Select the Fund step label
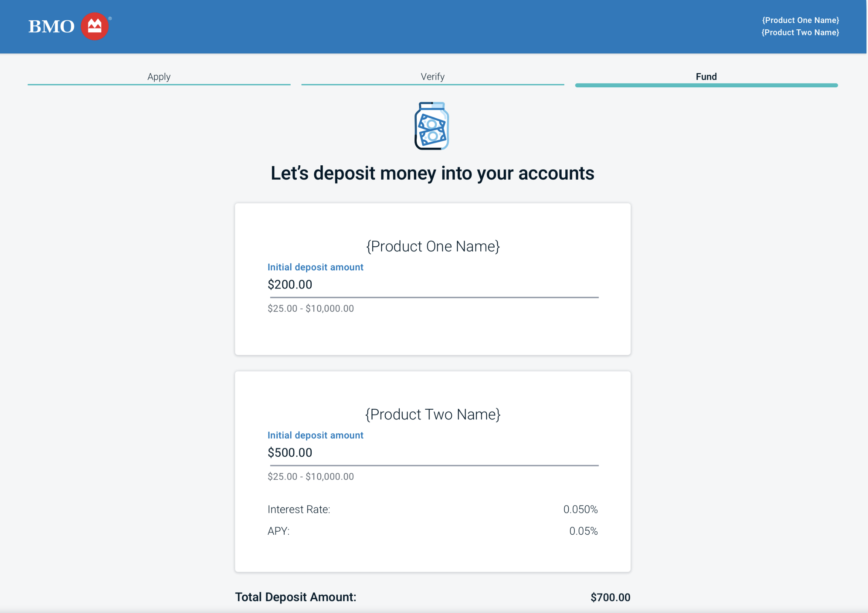The width and height of the screenshot is (868, 613). click(705, 77)
